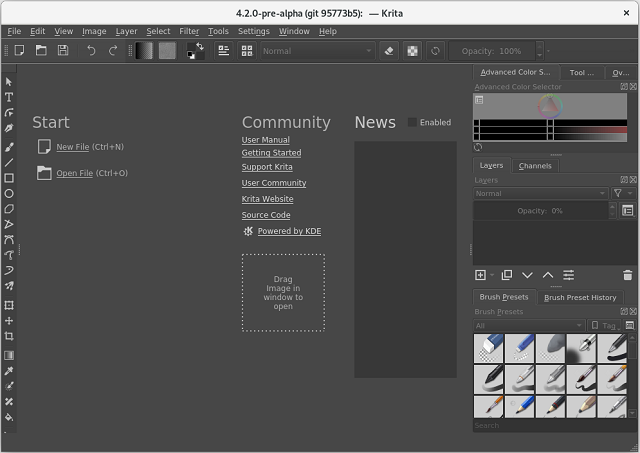640x453 pixels.
Task: Click the brush presets vertical scrollbar
Action: [x=632, y=375]
